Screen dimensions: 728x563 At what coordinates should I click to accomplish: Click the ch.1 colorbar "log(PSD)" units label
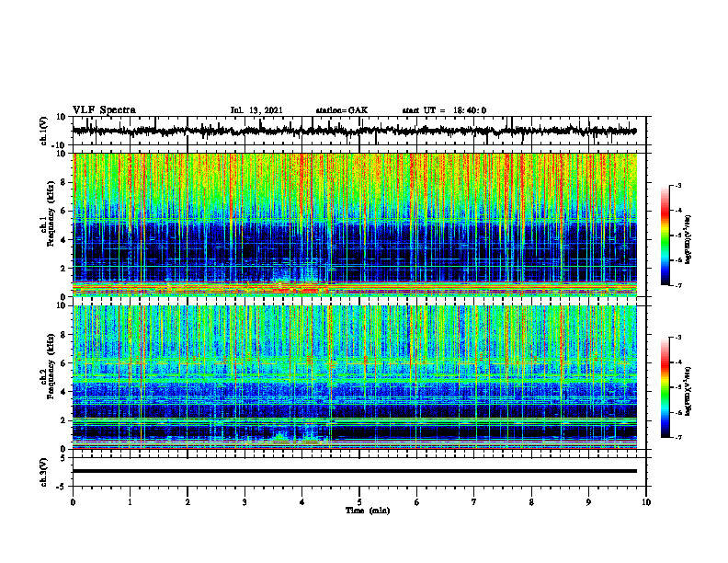point(689,239)
